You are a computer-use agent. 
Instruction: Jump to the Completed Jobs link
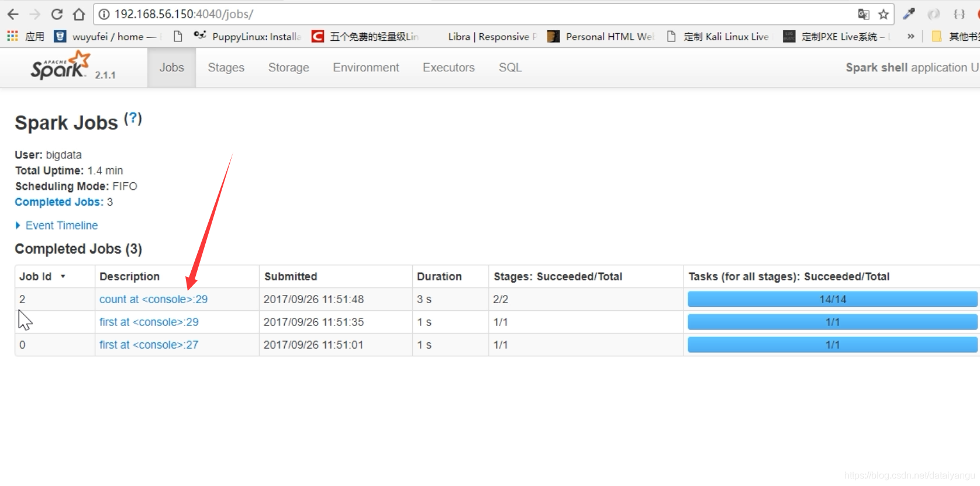tap(59, 202)
